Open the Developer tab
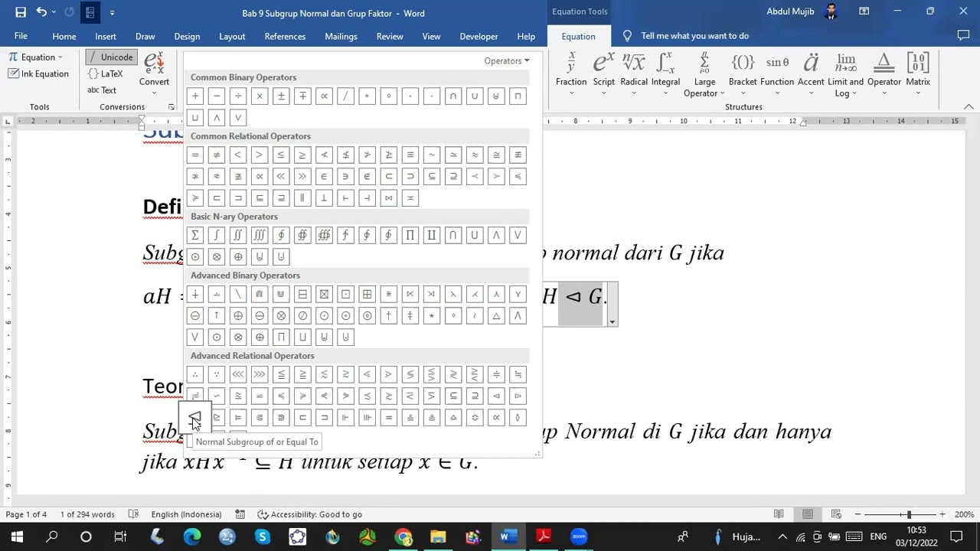 479,36
